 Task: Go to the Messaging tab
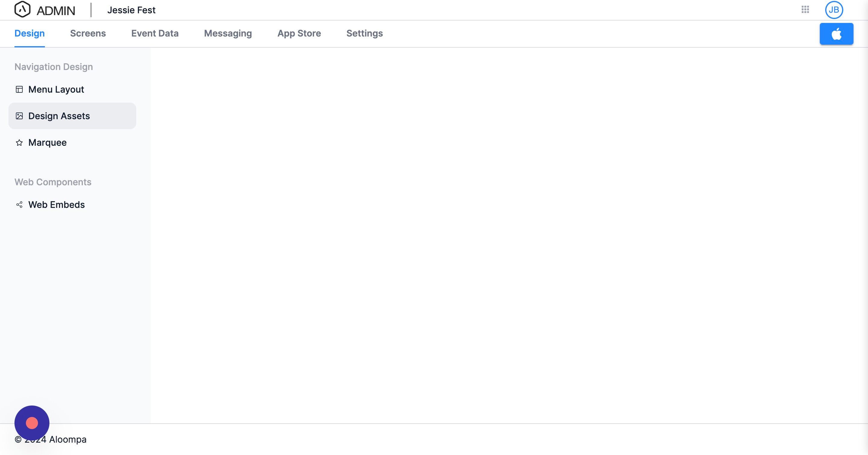[x=228, y=33]
